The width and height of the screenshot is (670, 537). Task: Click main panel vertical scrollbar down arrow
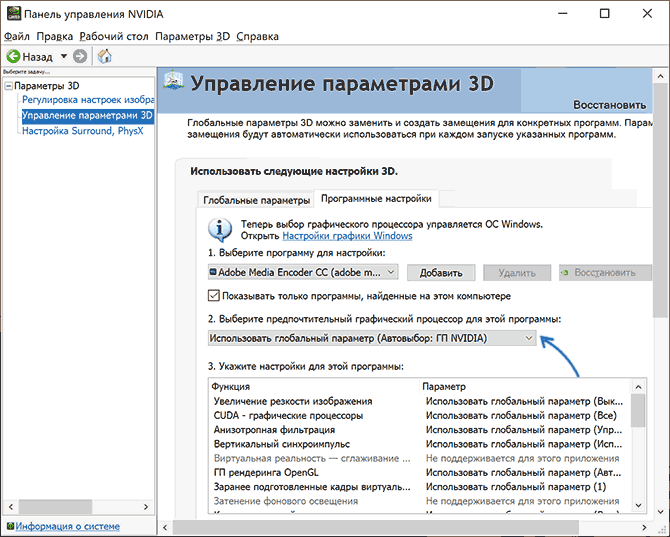pos(661,511)
